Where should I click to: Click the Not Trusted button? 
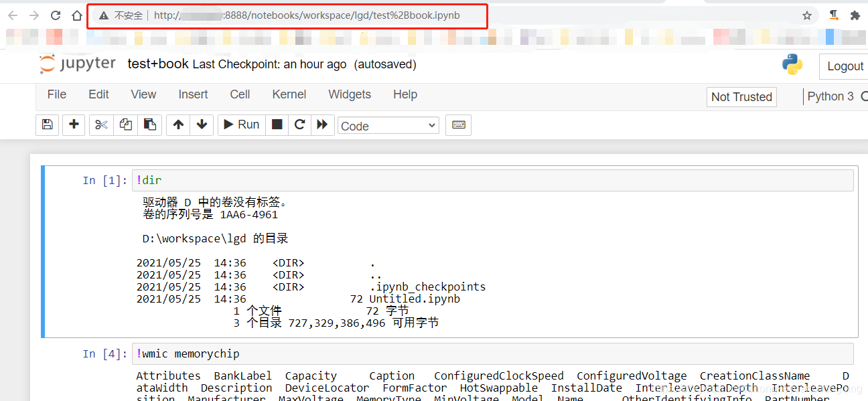click(x=741, y=96)
